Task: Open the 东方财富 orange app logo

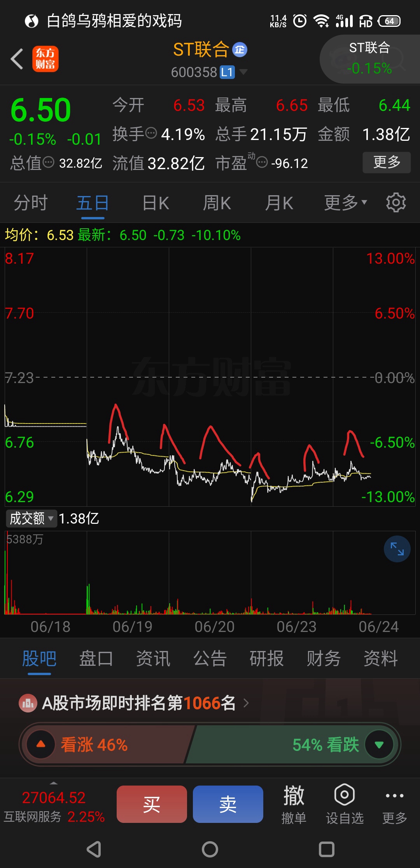Action: coord(45,59)
